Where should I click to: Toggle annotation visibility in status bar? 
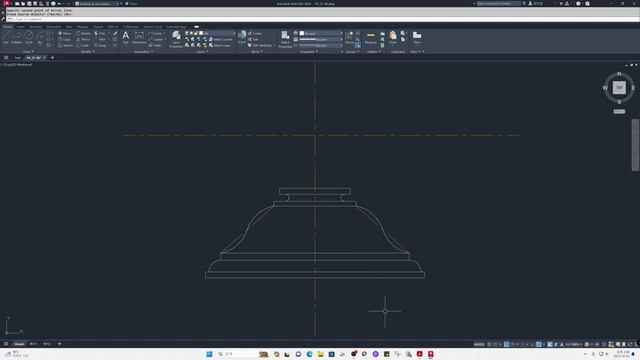[x=550, y=344]
